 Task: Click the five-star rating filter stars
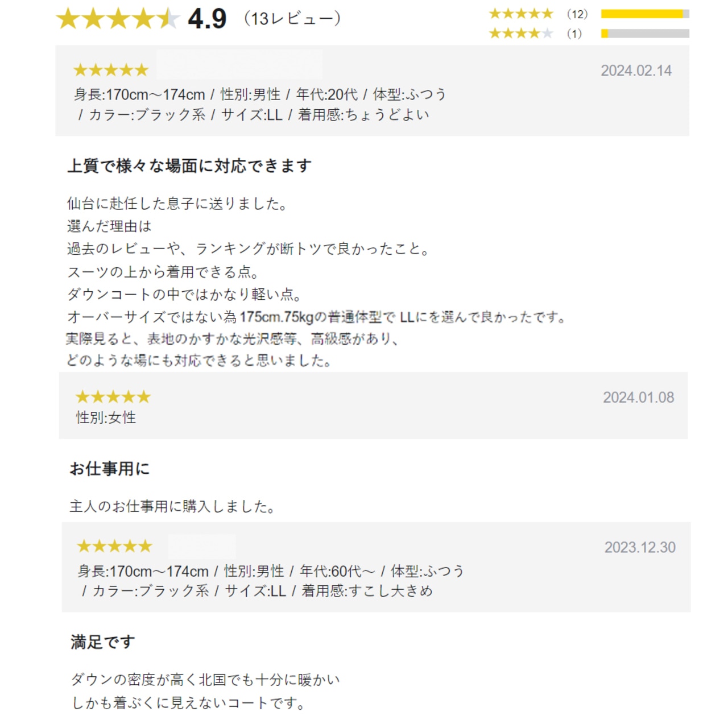point(521,14)
